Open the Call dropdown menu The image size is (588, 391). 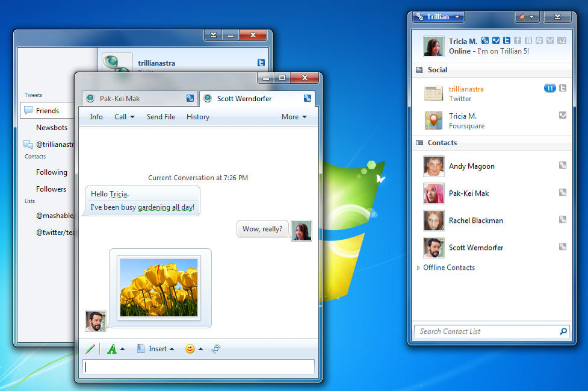(x=124, y=117)
